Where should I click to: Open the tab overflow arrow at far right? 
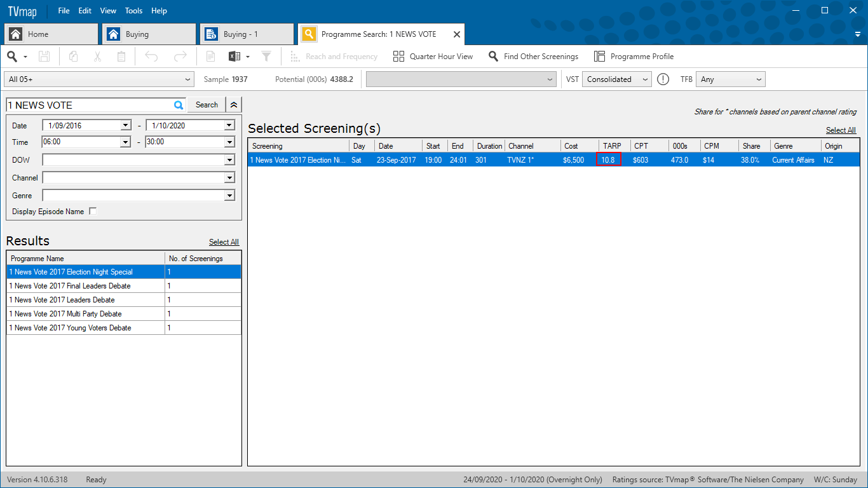coord(858,34)
